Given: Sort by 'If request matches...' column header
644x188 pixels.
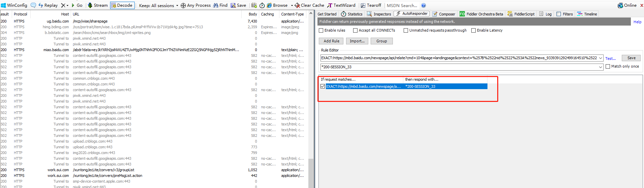Looking at the screenshot, I should pos(361,79).
